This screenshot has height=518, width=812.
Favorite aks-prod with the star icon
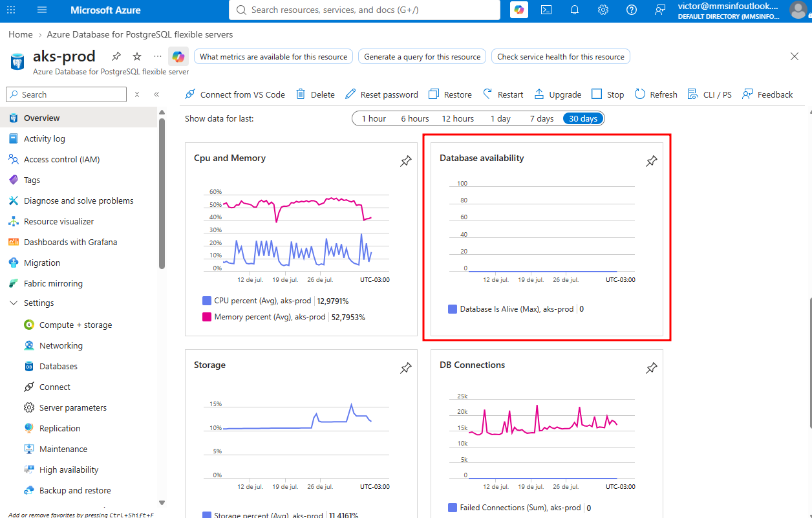[x=137, y=56]
